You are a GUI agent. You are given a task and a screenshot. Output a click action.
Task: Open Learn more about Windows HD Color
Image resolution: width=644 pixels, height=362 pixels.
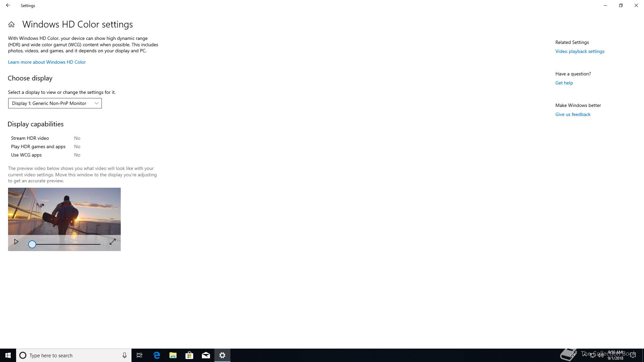click(x=47, y=62)
